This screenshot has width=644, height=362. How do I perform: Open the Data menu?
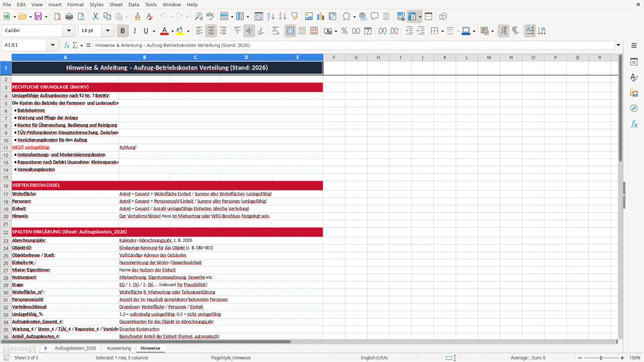[134, 4]
